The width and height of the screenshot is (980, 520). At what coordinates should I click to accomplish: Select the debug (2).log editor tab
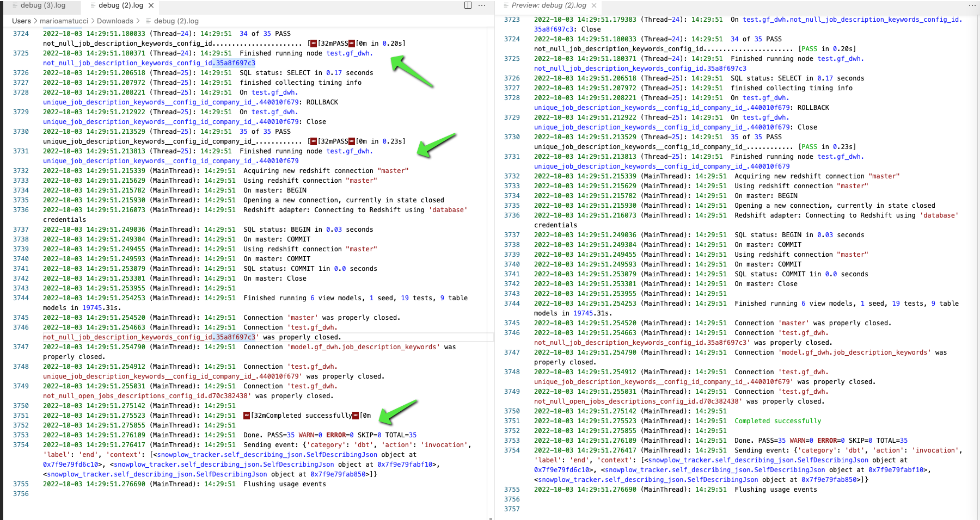click(x=120, y=5)
